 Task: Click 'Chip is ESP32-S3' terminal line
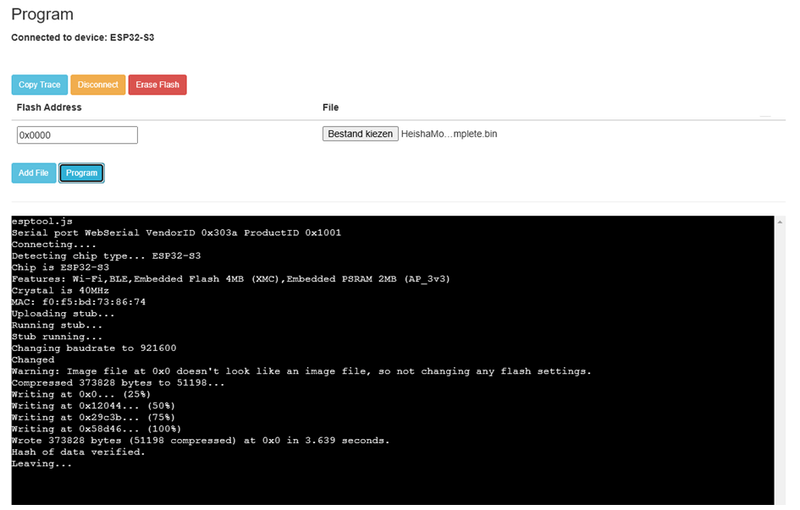(60, 267)
